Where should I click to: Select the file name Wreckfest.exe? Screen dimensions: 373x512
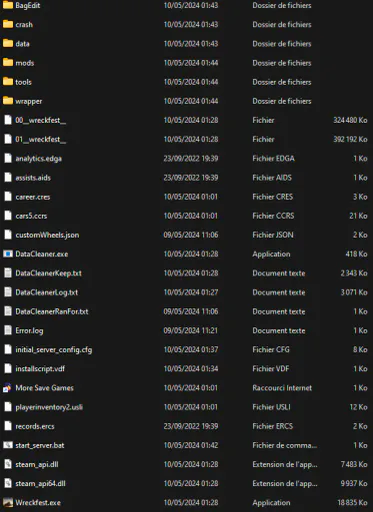38,503
